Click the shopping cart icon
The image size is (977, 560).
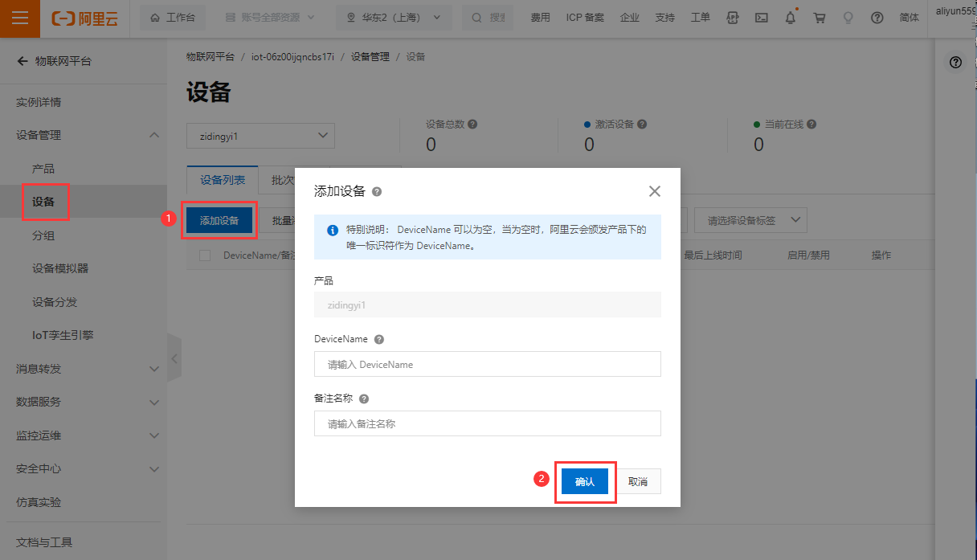(x=820, y=18)
